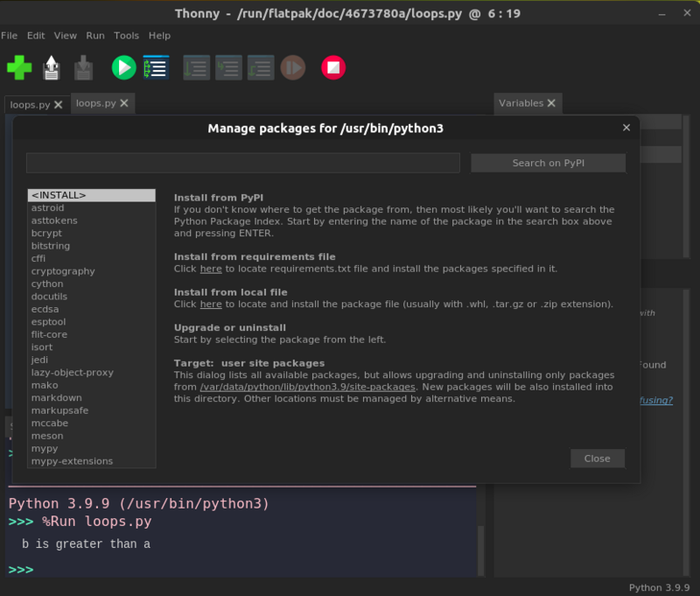Select the Variables panel tab
The image size is (700, 596).
coord(521,102)
